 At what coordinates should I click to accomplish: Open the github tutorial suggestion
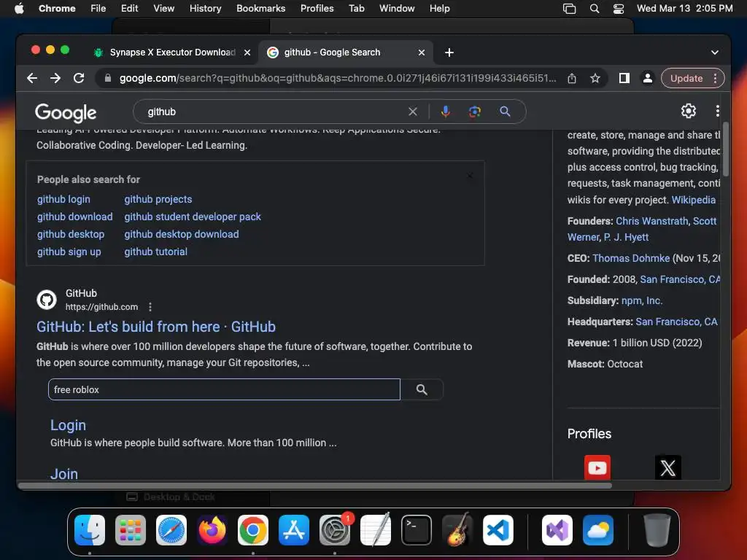click(156, 252)
